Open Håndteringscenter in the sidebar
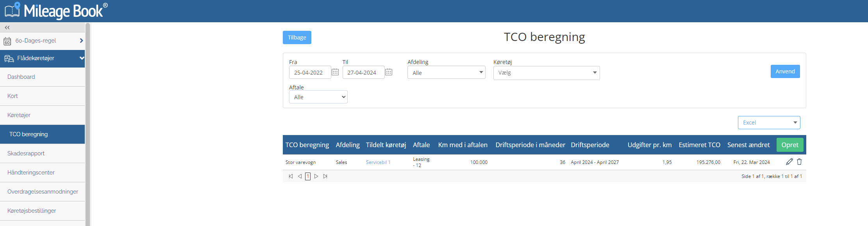868x226 pixels. 42,173
